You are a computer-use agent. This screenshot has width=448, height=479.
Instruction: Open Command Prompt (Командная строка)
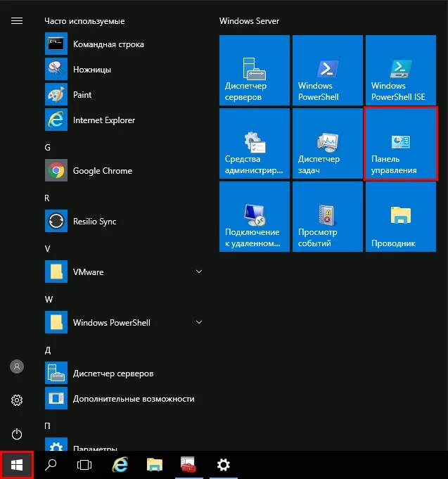point(108,44)
